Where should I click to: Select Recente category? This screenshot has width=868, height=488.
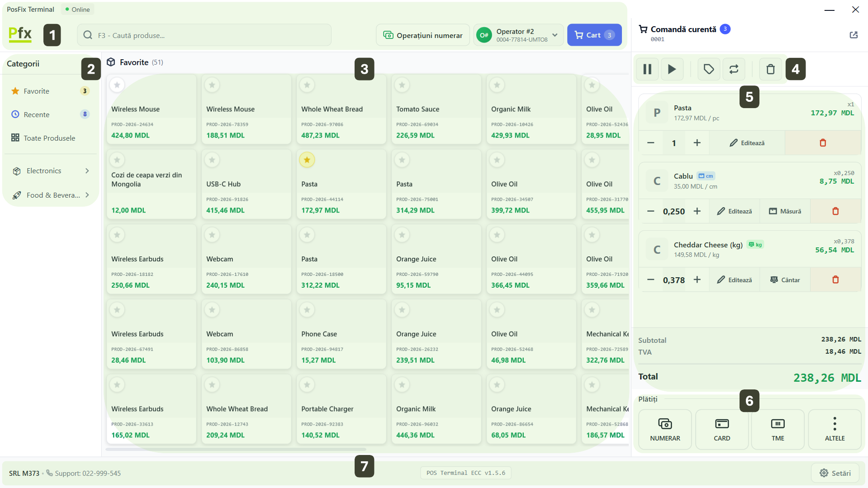[x=37, y=114]
